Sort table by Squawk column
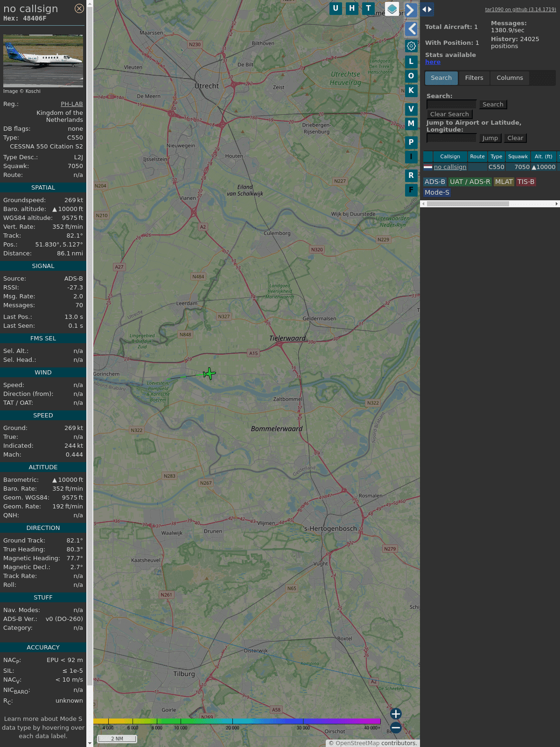This screenshot has width=560, height=747. point(518,157)
